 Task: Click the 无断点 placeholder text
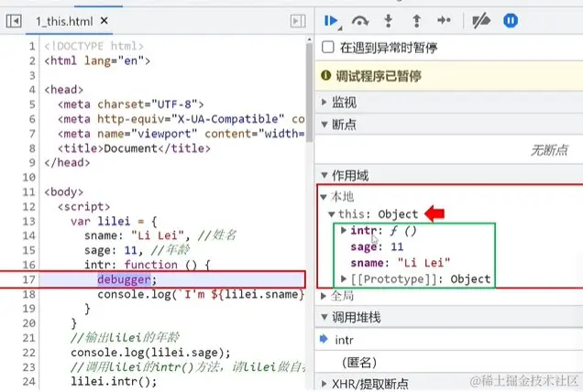[549, 150]
